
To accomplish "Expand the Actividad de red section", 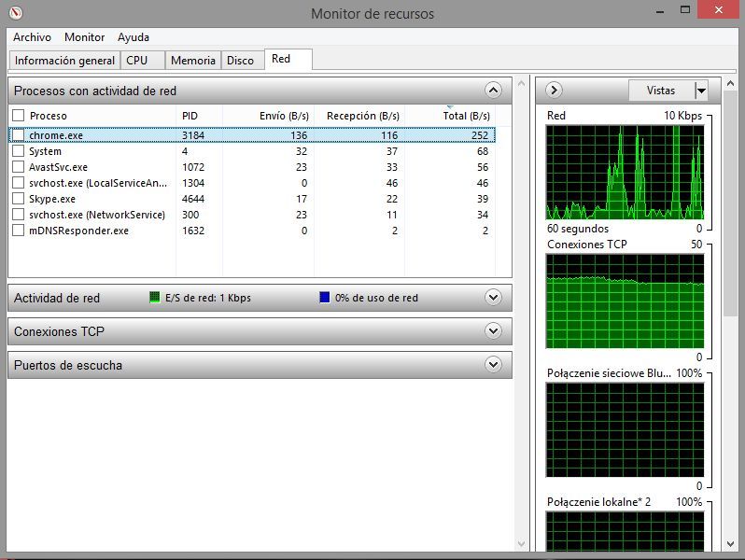I will point(493,298).
